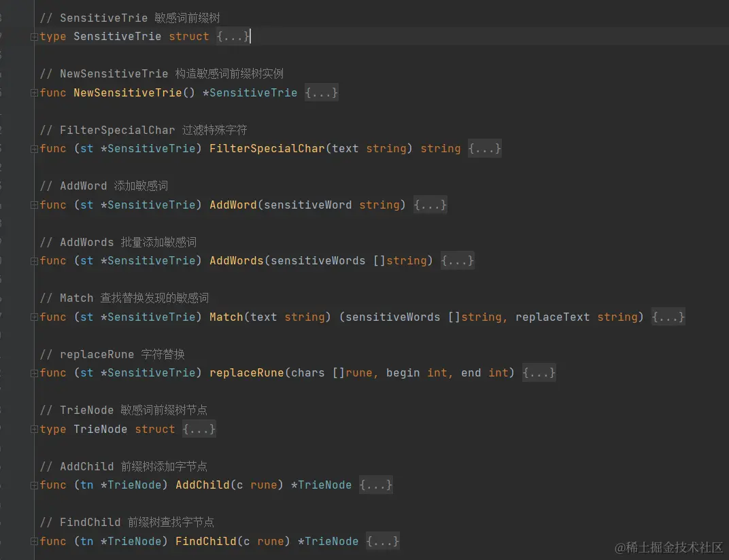Click the Match method name
729x560 pixels.
click(226, 317)
